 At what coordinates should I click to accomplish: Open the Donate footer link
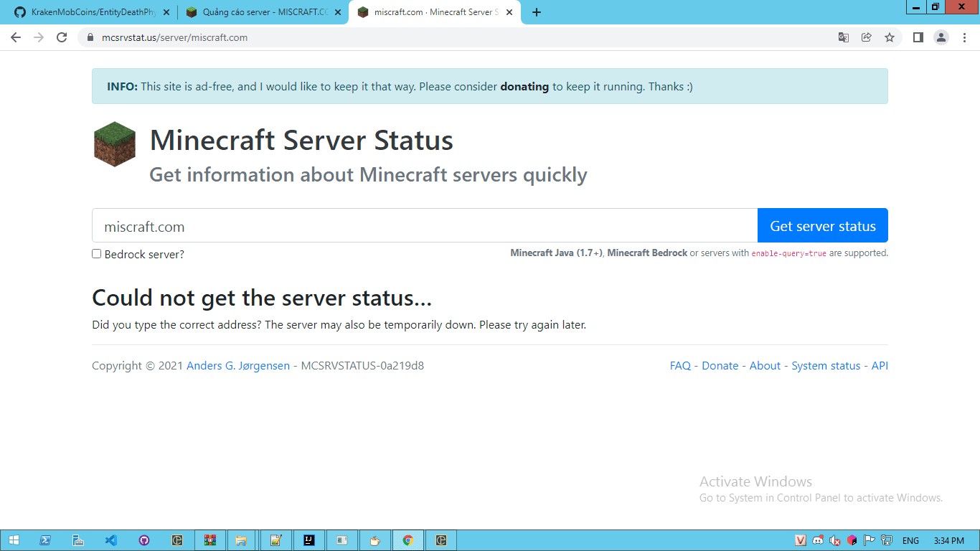tap(720, 366)
